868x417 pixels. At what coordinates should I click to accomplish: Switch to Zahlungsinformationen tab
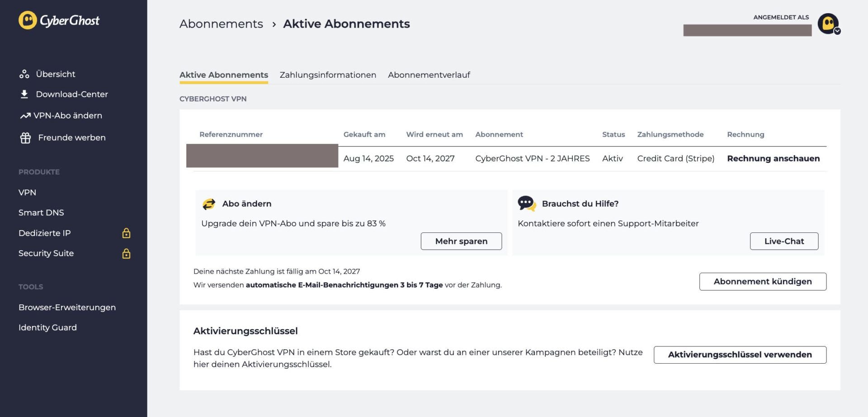(328, 75)
